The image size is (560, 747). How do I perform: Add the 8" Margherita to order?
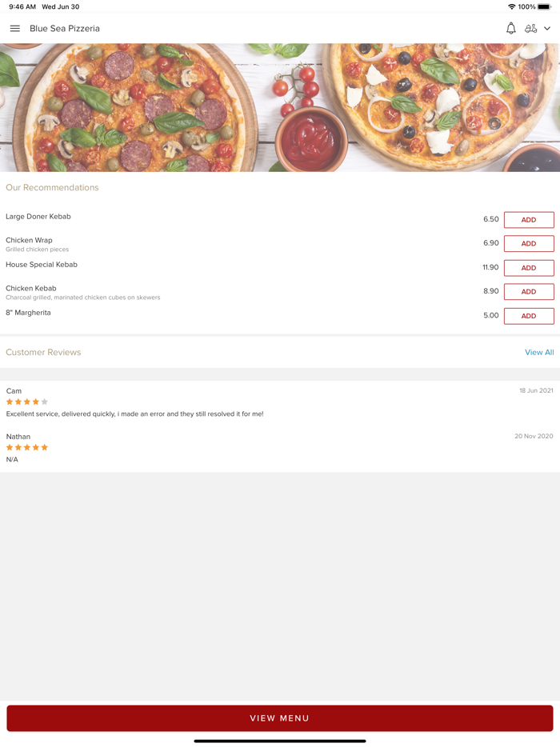[528, 316]
